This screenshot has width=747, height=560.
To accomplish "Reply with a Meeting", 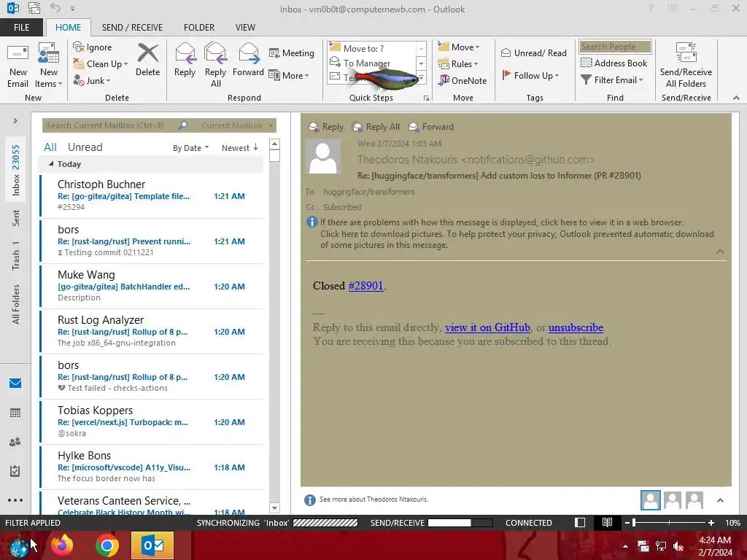I will 292,52.
